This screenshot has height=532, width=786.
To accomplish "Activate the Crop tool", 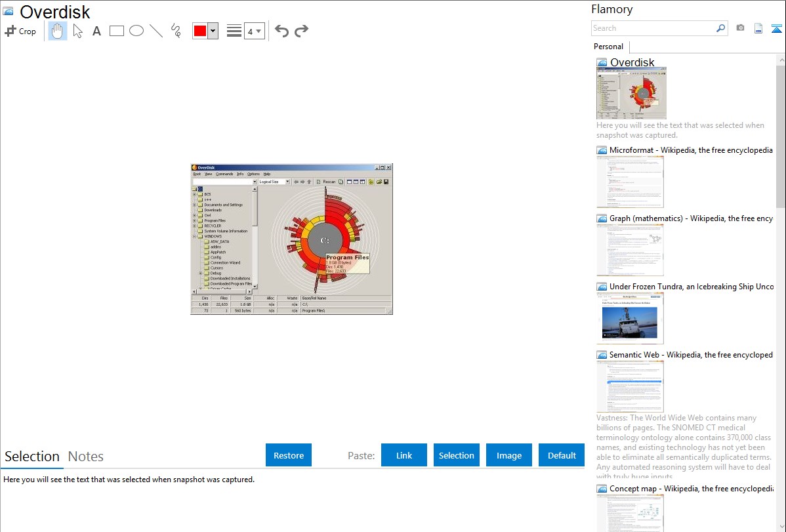I will pyautogui.click(x=20, y=31).
